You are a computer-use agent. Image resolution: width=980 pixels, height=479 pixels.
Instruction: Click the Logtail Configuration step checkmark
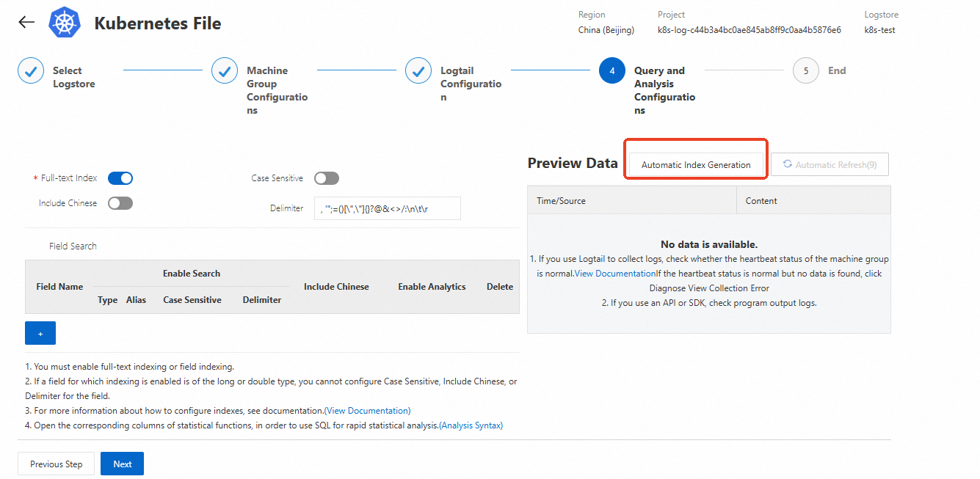418,71
